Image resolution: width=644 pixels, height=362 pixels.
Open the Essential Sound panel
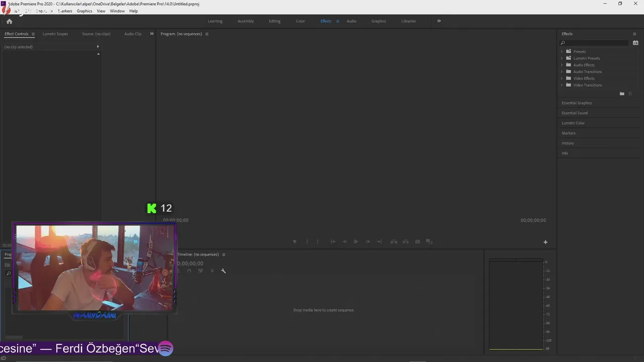pos(575,113)
